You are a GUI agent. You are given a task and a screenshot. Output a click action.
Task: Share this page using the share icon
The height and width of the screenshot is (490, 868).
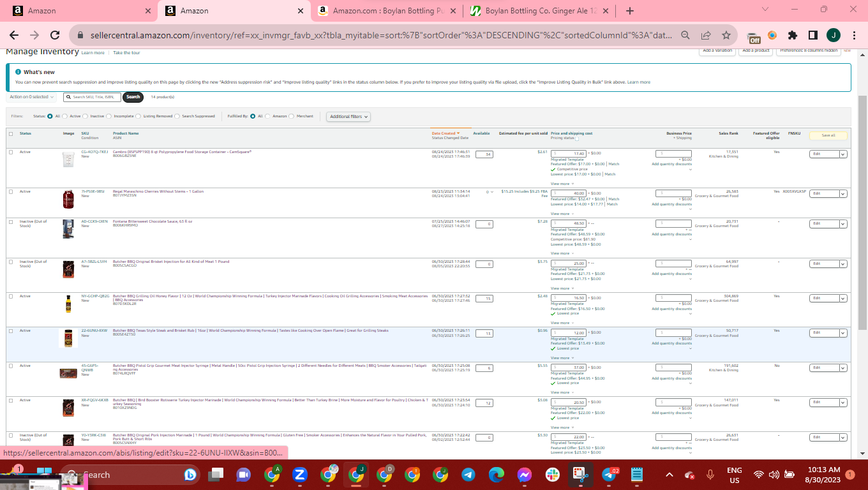705,35
